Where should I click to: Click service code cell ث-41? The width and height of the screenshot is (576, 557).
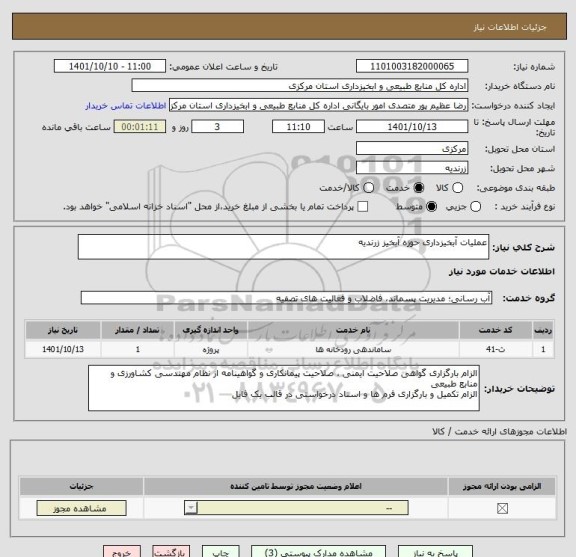coord(496,349)
